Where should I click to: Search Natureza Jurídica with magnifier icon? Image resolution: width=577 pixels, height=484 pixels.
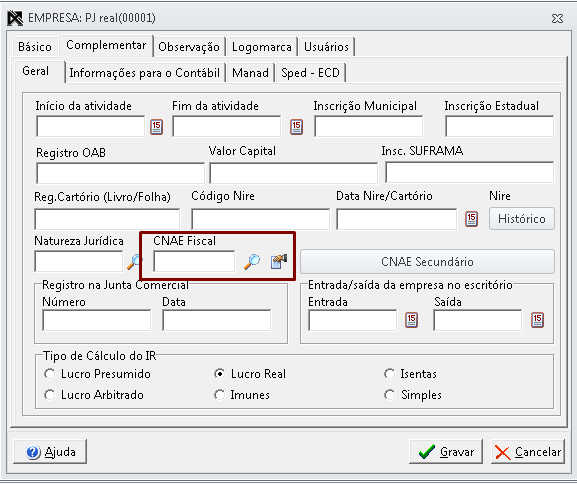(134, 262)
